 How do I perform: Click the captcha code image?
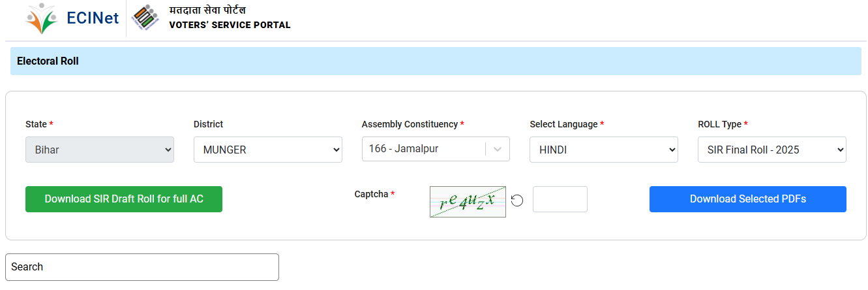pyautogui.click(x=468, y=201)
